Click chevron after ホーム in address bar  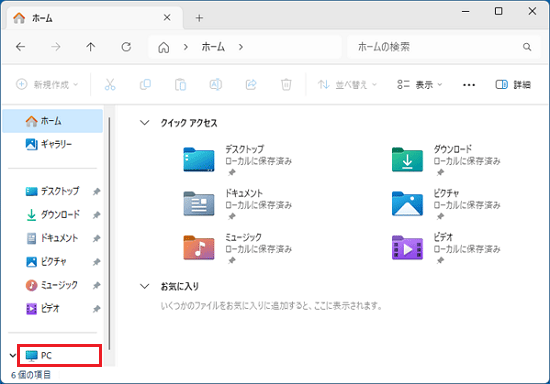[x=241, y=47]
